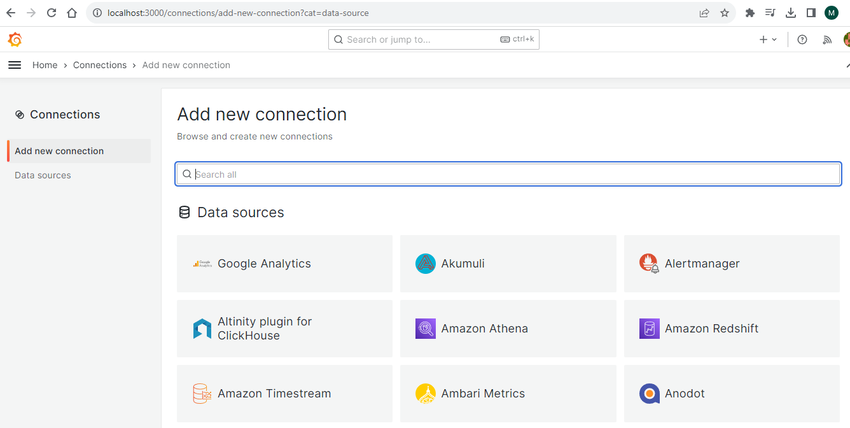Image resolution: width=850 pixels, height=428 pixels.
Task: Open Amazon Athena data source card
Action: pyautogui.click(x=508, y=329)
